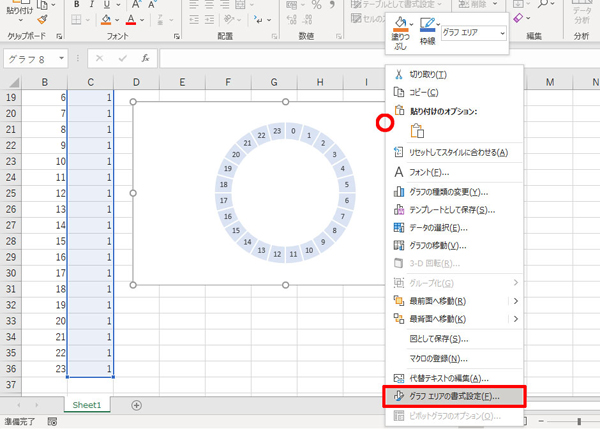Image resolution: width=600 pixels, height=429 pixels.
Task: Choose 切り取り(T) from context menu
Action: [454, 75]
